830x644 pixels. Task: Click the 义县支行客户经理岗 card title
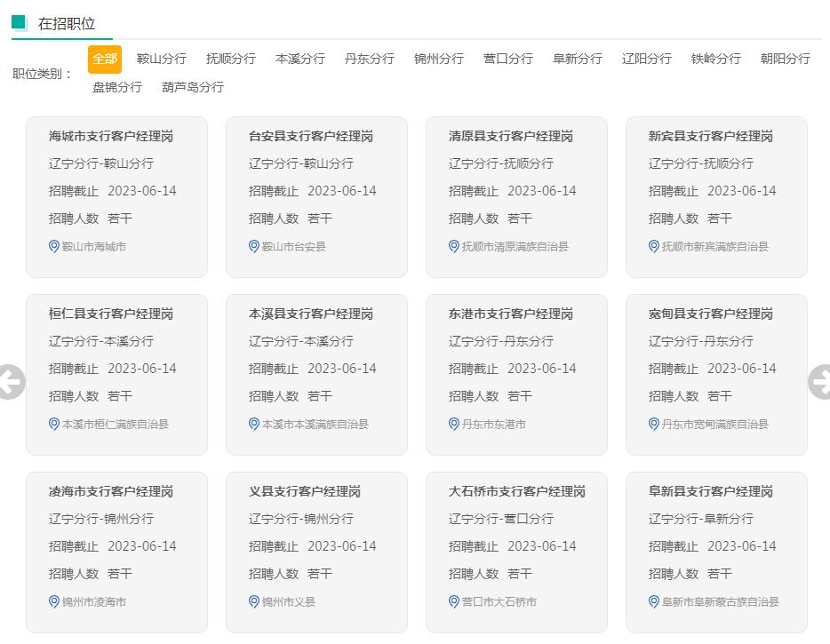click(301, 490)
